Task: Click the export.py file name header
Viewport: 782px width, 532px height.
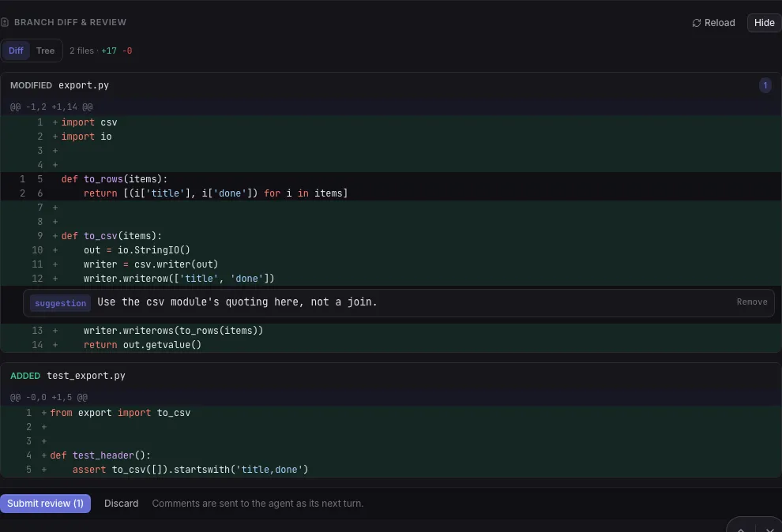Action: [84, 85]
